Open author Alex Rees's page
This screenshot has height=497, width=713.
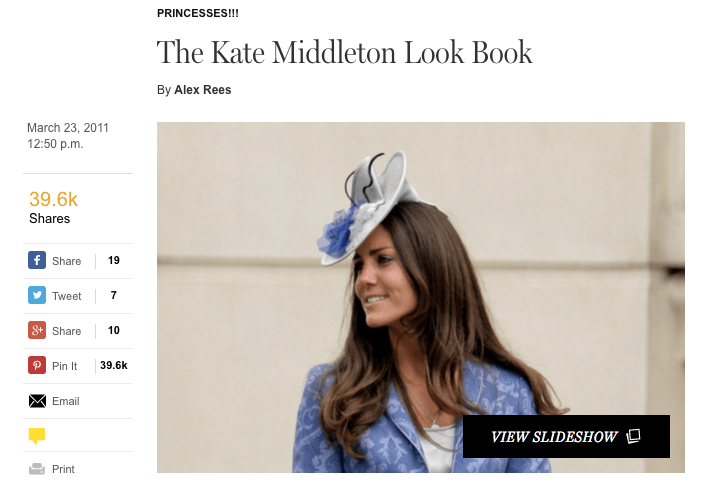tap(203, 90)
